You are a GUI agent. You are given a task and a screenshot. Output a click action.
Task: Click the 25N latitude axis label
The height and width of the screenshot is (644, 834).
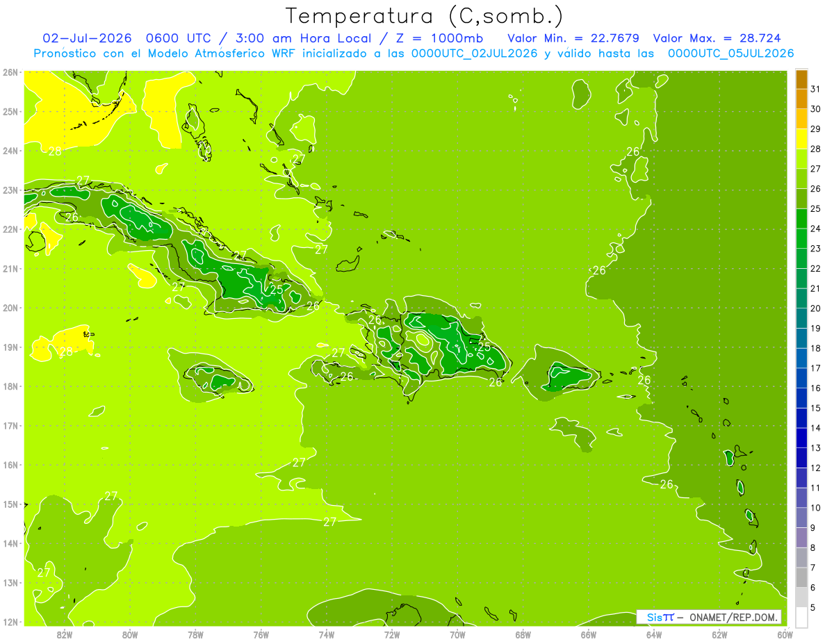click(10, 112)
